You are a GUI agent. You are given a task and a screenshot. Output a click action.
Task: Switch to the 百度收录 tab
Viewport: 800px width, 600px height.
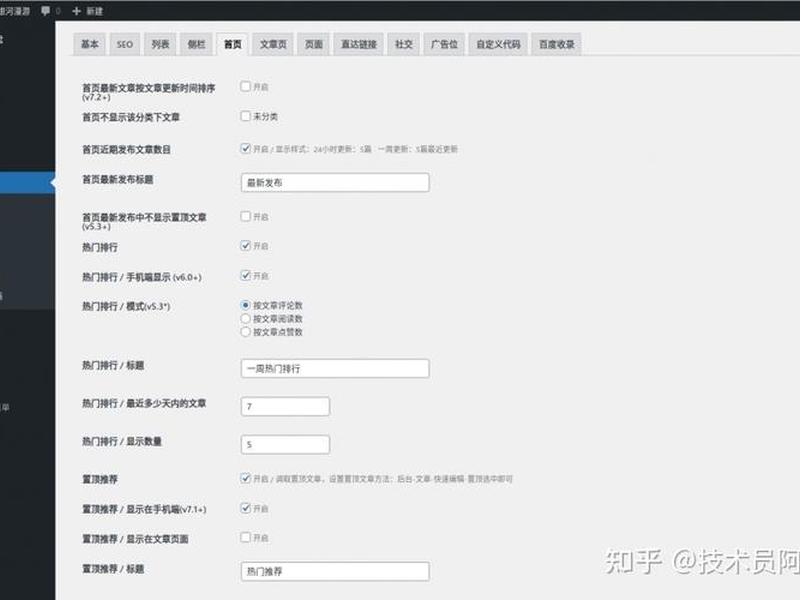pos(557,44)
